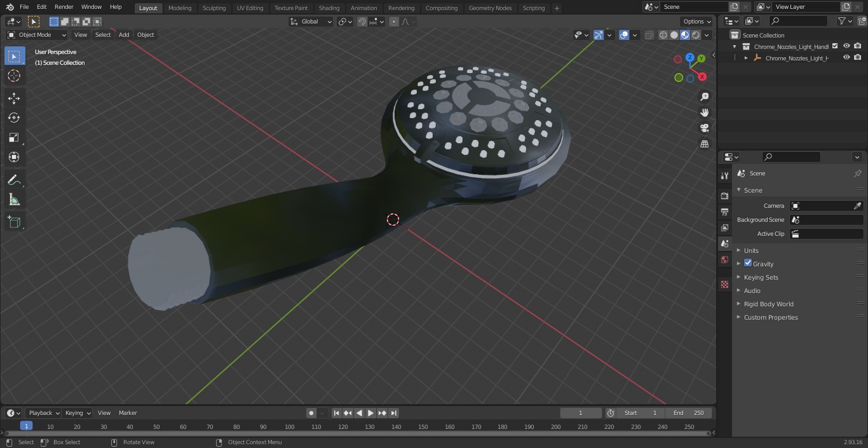Open the Tool properties tab
Viewport: 868px width, 448px height.
[724, 175]
